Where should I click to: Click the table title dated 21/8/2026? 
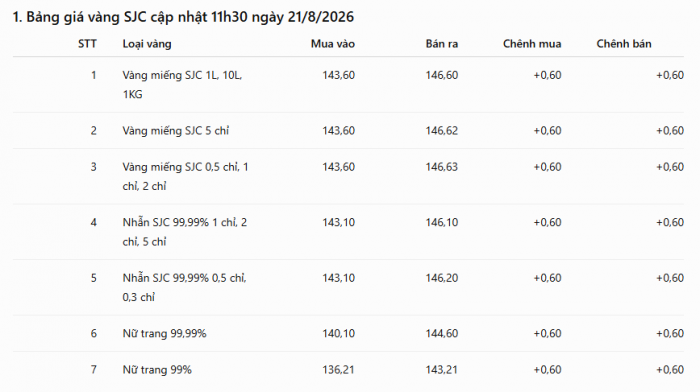(x=183, y=17)
